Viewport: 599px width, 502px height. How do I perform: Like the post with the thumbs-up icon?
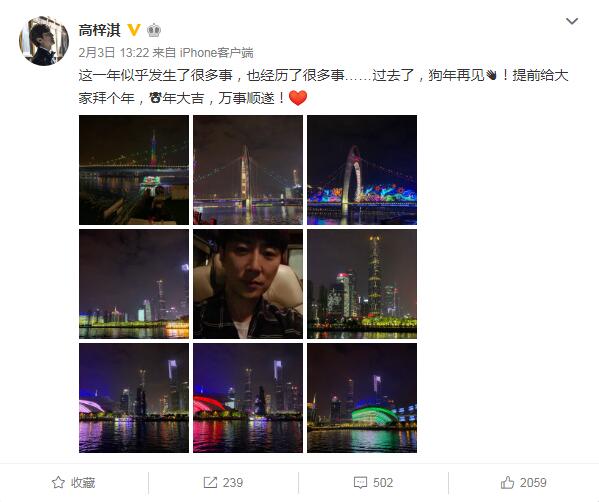[x=507, y=483]
